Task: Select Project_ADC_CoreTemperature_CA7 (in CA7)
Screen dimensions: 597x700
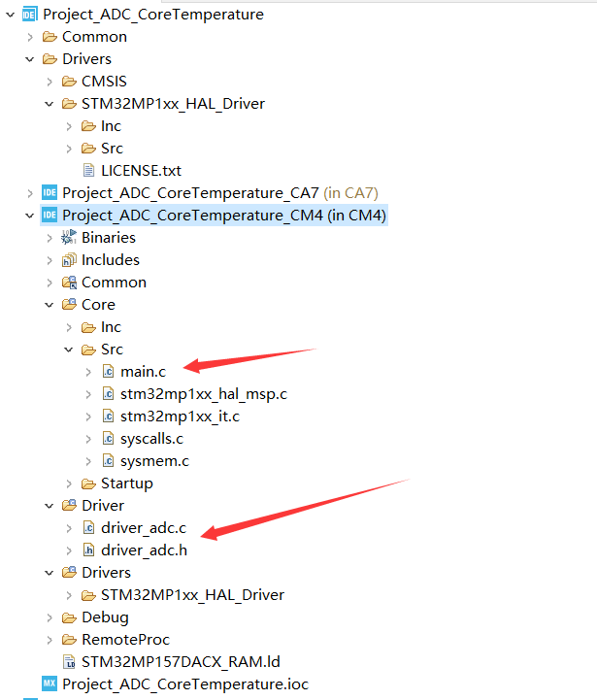Action: tap(220, 193)
